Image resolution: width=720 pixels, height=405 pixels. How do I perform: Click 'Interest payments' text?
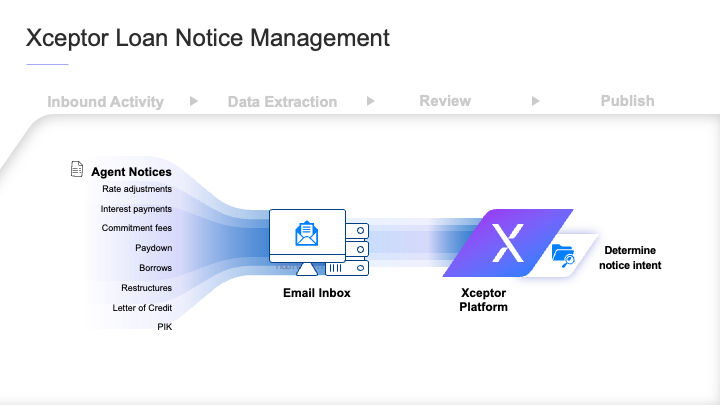pos(136,209)
